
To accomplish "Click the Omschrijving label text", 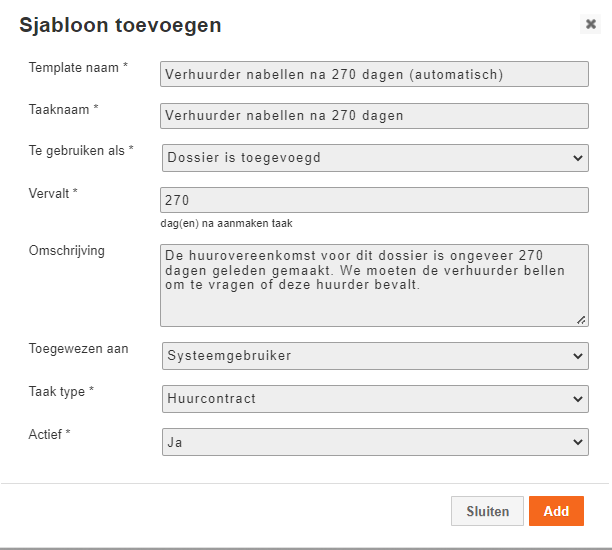I will 66,250.
